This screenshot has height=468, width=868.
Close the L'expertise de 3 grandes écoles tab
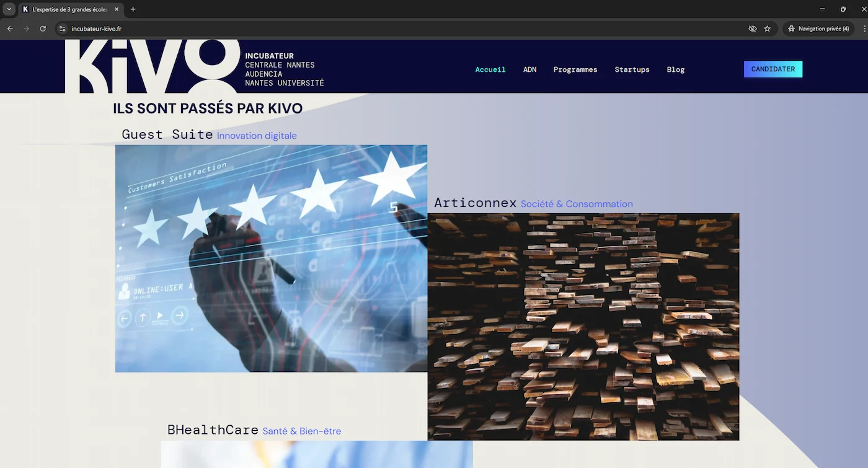[x=117, y=9]
